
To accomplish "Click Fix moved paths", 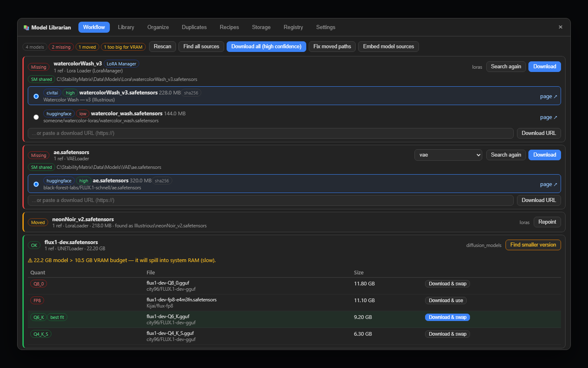I will [332, 47].
